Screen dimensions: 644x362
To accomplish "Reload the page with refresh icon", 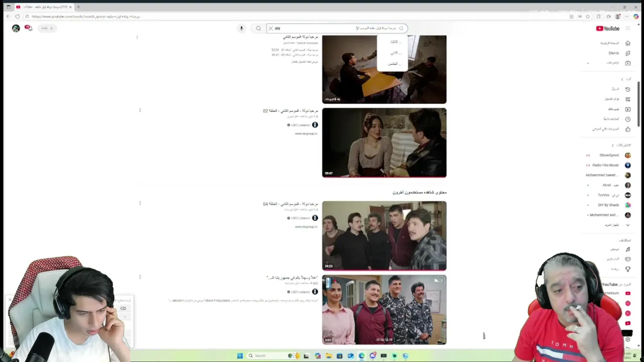I will click(x=18, y=17).
